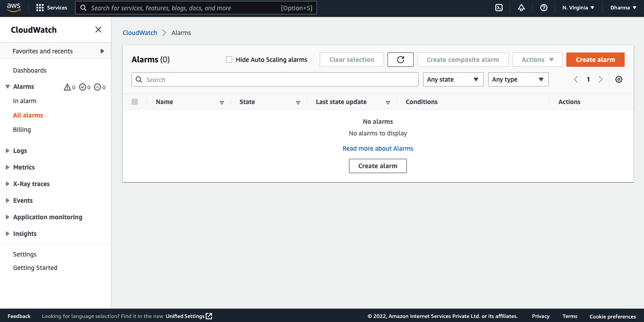Click the orange Create alarm button
This screenshot has height=322, width=644.
pyautogui.click(x=595, y=60)
